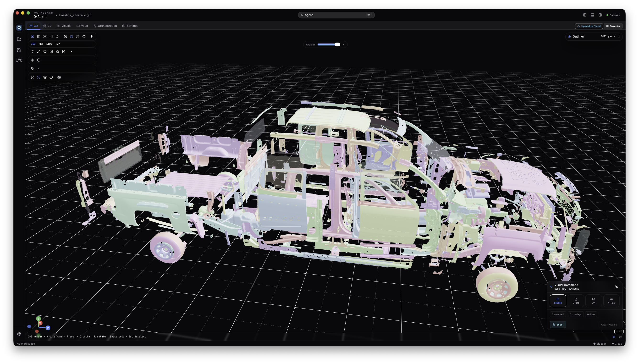Click the camera snapshot icon

pos(59,77)
